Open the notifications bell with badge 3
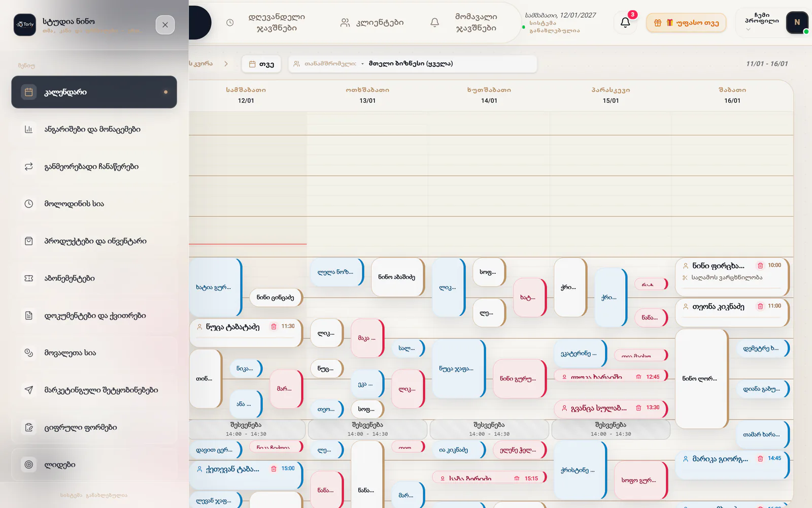This screenshot has height=508, width=812. [x=625, y=22]
